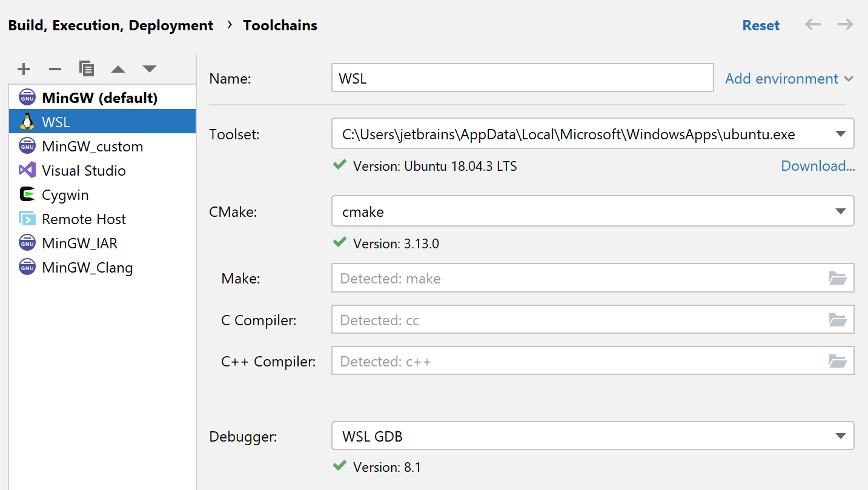Click the Linux penguin icon beside WSL

coord(27,121)
